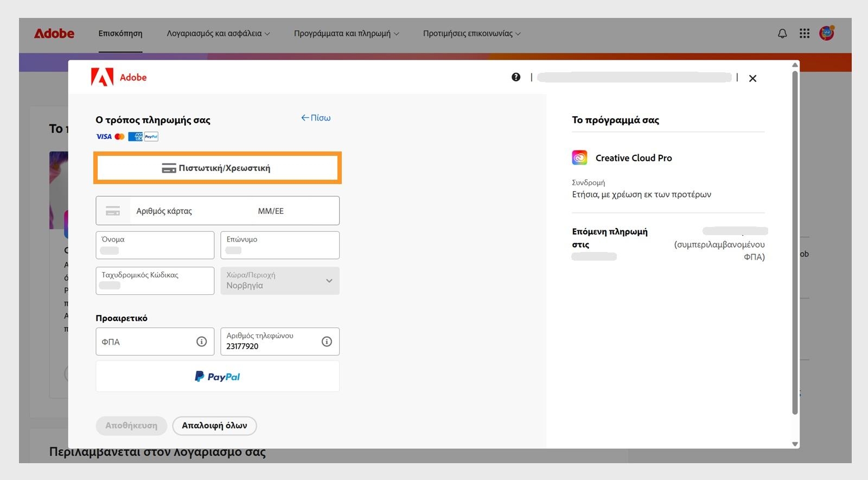
Task: Open the Χώρα/Περιοχή dropdown
Action: (x=280, y=281)
